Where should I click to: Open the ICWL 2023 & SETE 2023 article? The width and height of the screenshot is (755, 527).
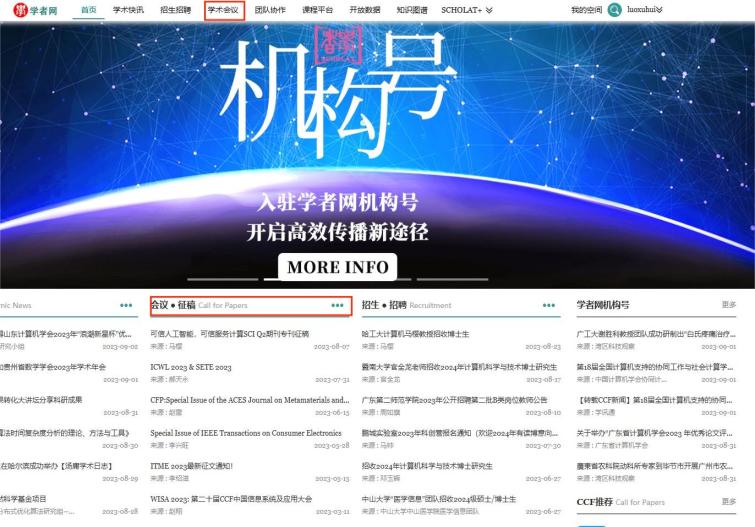click(190, 367)
